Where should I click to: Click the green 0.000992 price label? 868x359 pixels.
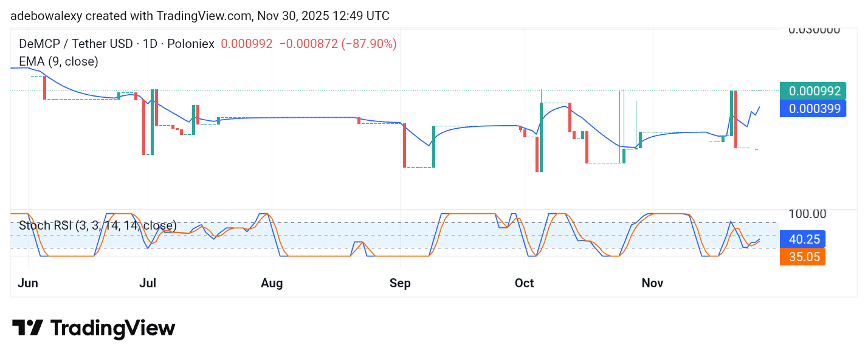point(813,91)
